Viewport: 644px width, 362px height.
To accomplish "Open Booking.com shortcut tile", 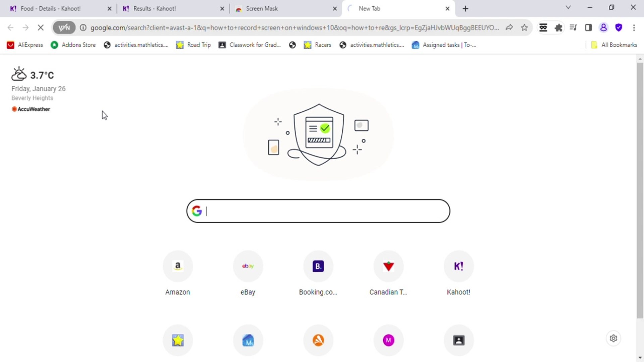I will (318, 274).
